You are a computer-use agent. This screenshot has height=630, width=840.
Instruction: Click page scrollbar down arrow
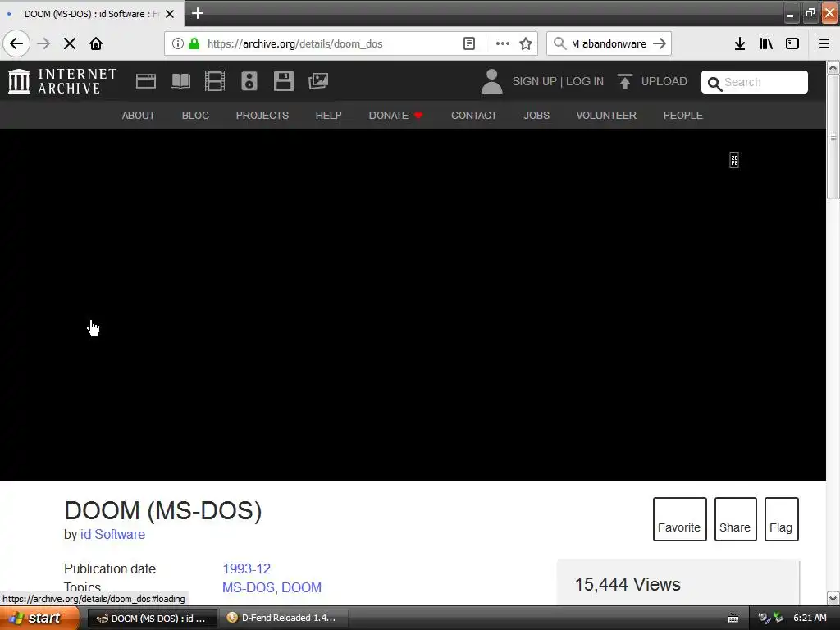[833, 598]
